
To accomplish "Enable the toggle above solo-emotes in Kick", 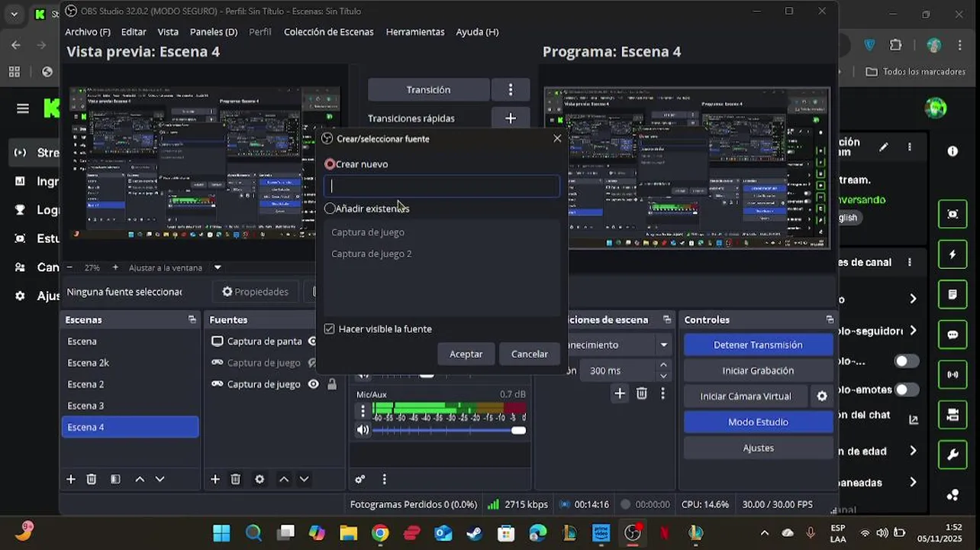I will [x=906, y=361].
